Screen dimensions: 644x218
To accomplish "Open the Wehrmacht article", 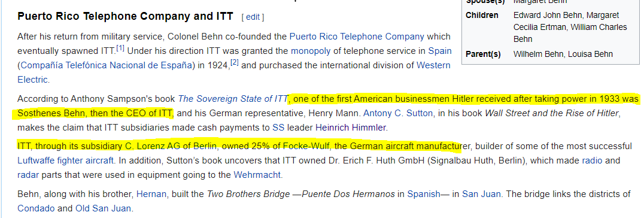I will pyautogui.click(x=257, y=175).
